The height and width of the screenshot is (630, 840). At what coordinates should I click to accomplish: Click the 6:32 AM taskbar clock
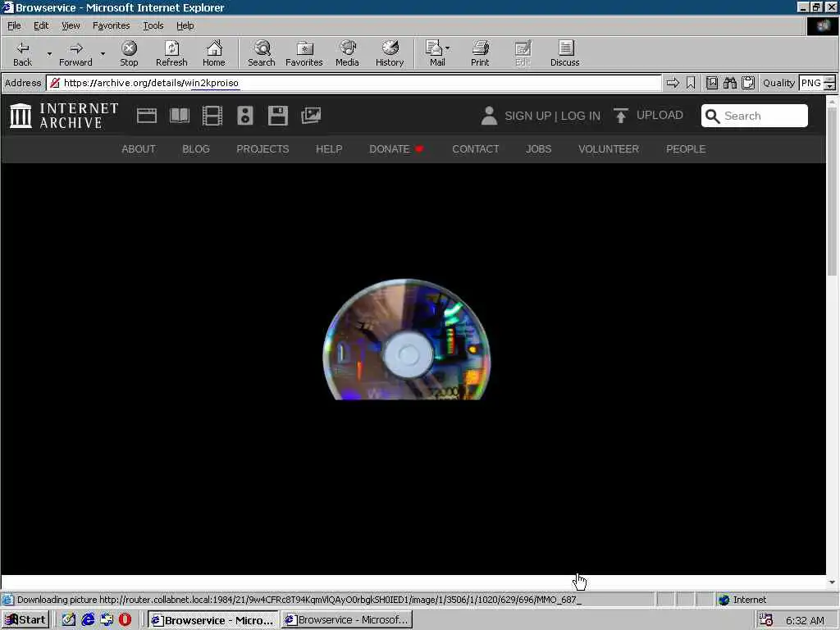(x=805, y=620)
